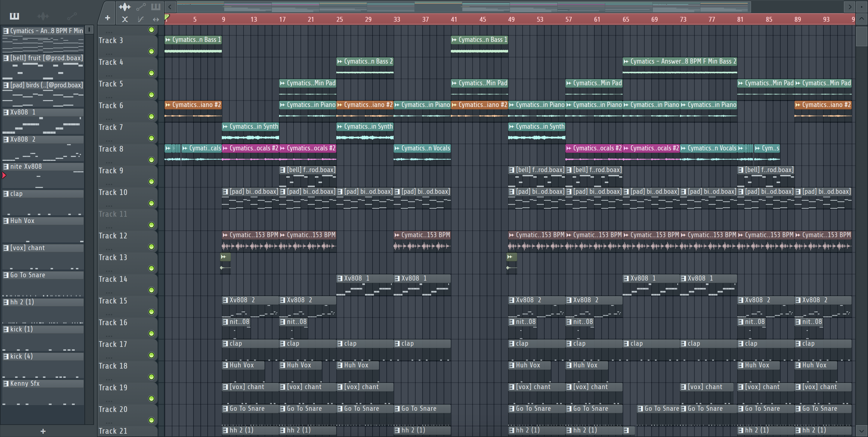Mute Track 6 with its green LED

pos(152,117)
